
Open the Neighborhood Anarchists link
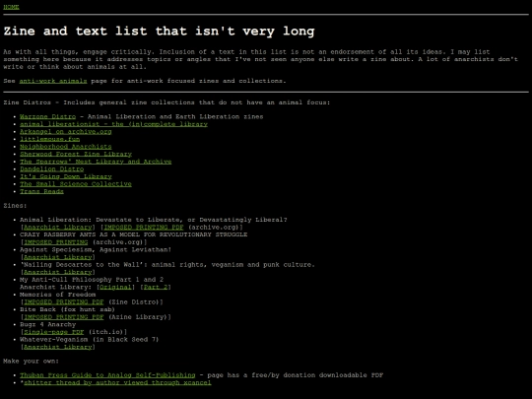pos(65,146)
